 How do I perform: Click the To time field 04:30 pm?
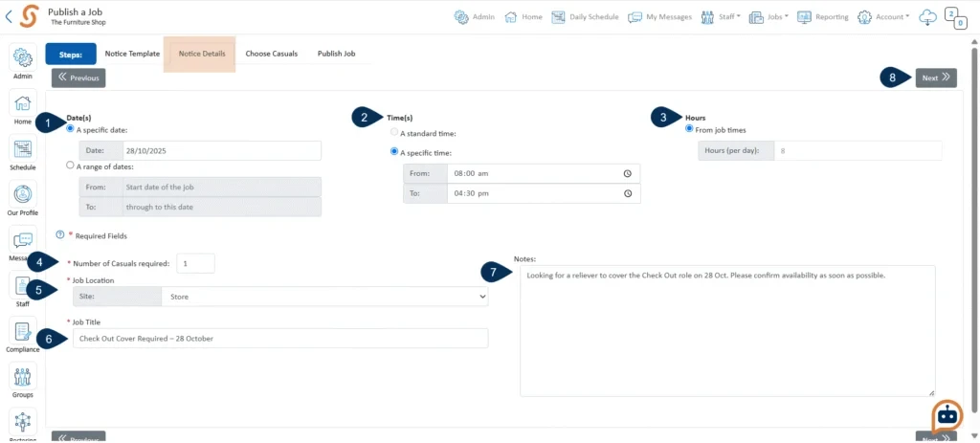click(x=544, y=193)
